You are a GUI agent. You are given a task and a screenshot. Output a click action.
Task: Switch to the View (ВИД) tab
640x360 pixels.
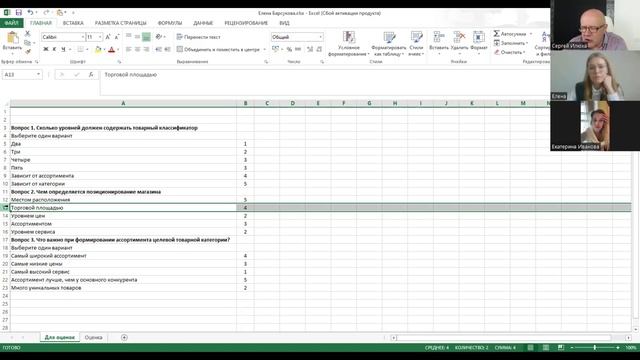point(284,23)
